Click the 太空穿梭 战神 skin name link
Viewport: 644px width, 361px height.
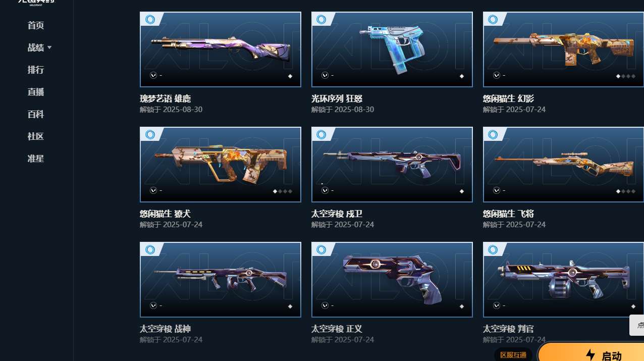click(165, 329)
